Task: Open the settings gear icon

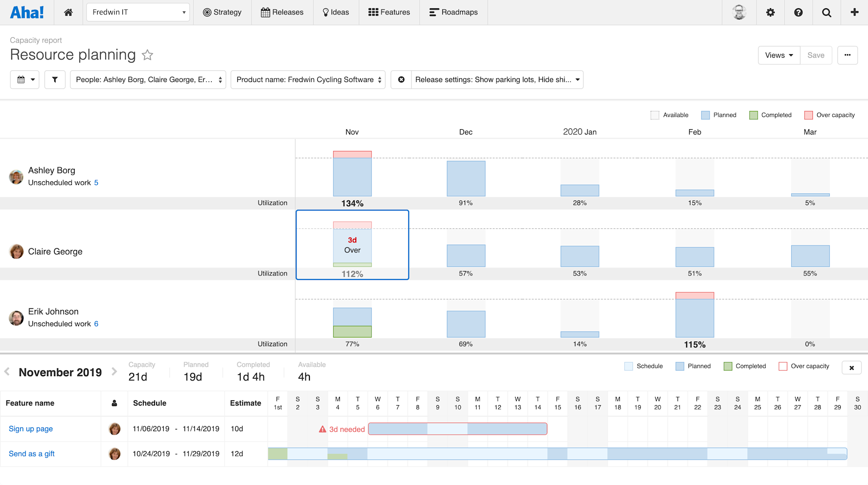Action: point(770,12)
